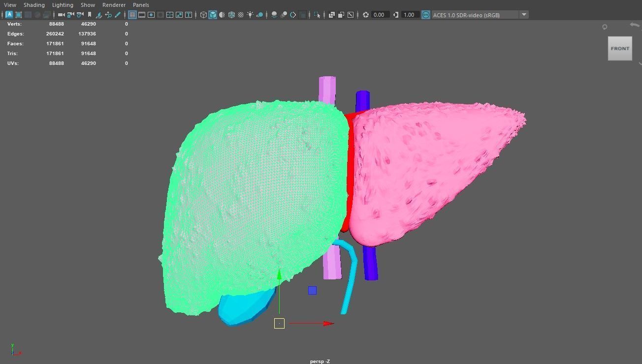Screen dimensions: 642x364
Task: Toggle viewport Shadows icon
Action: point(259,15)
